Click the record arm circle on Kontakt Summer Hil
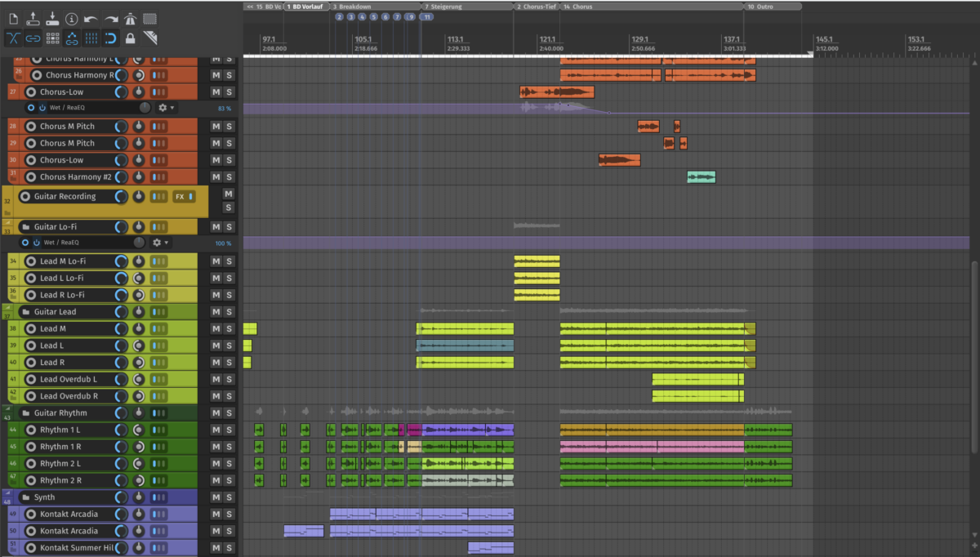Viewport: 980px width, 557px height. tap(31, 548)
